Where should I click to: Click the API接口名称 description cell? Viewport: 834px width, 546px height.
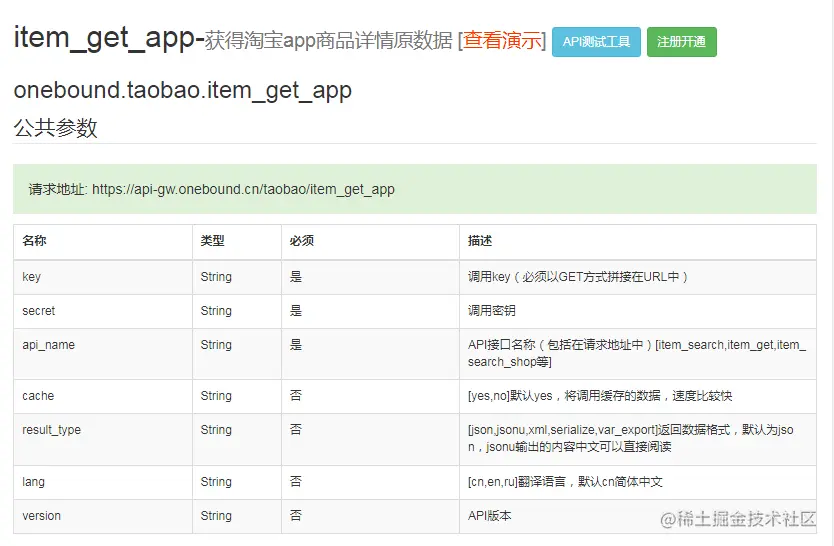pos(638,354)
